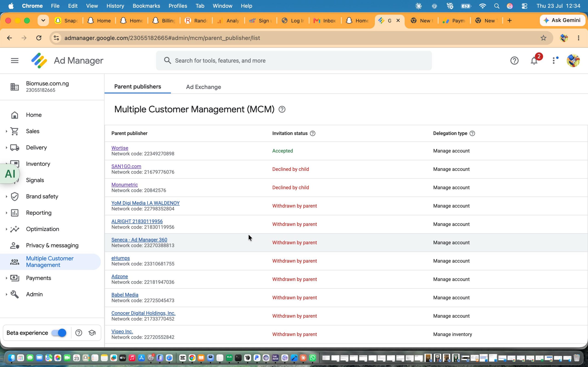
Task: Focus the search tools and features field
Action: click(x=294, y=61)
